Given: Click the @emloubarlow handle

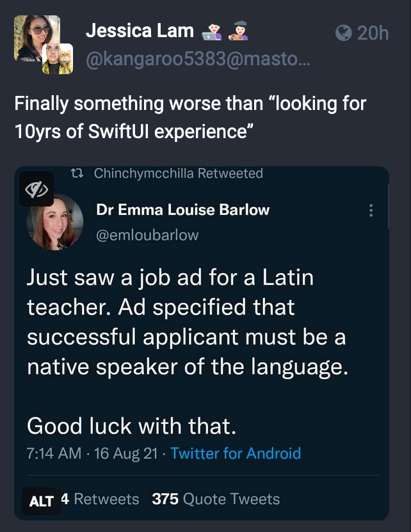Looking at the screenshot, I should point(147,235).
